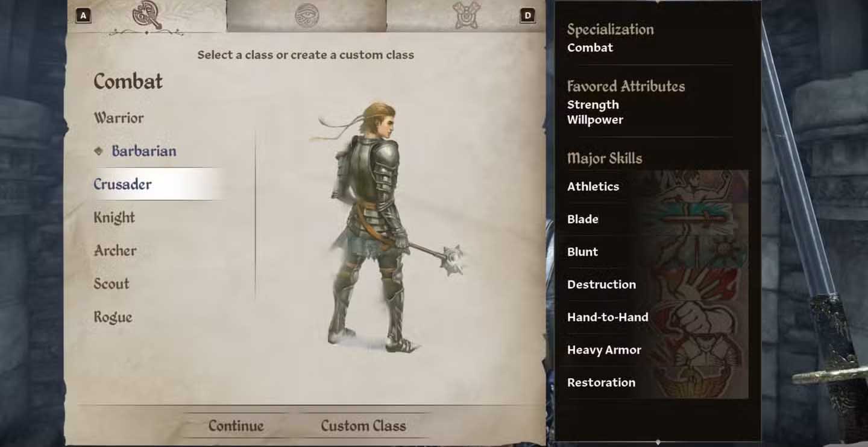Select the Combat axe tab icon
Viewport: 868px width, 447px height.
tap(147, 15)
